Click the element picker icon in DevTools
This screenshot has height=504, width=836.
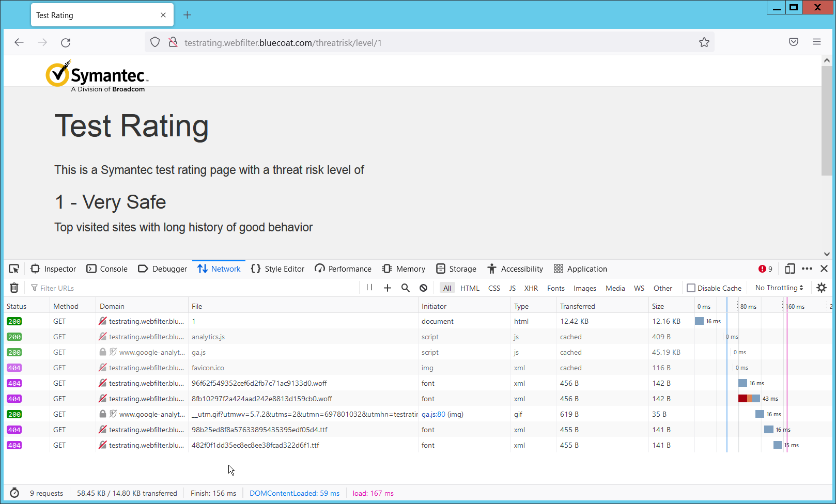[x=14, y=269]
